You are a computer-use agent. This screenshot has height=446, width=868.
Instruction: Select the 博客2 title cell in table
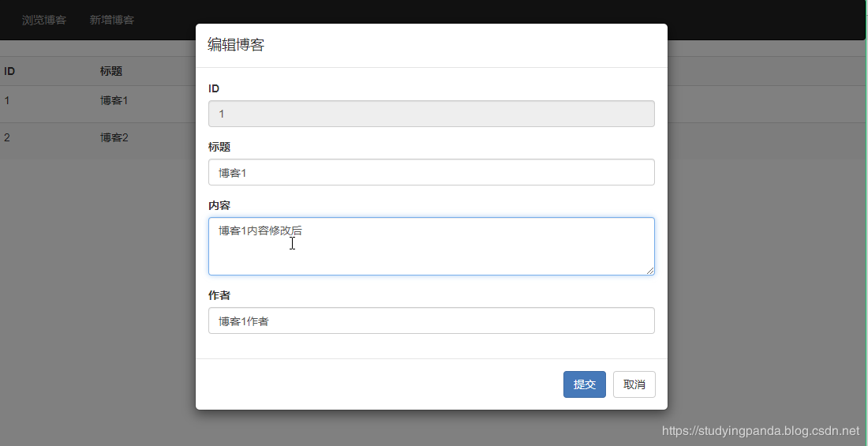coord(114,138)
